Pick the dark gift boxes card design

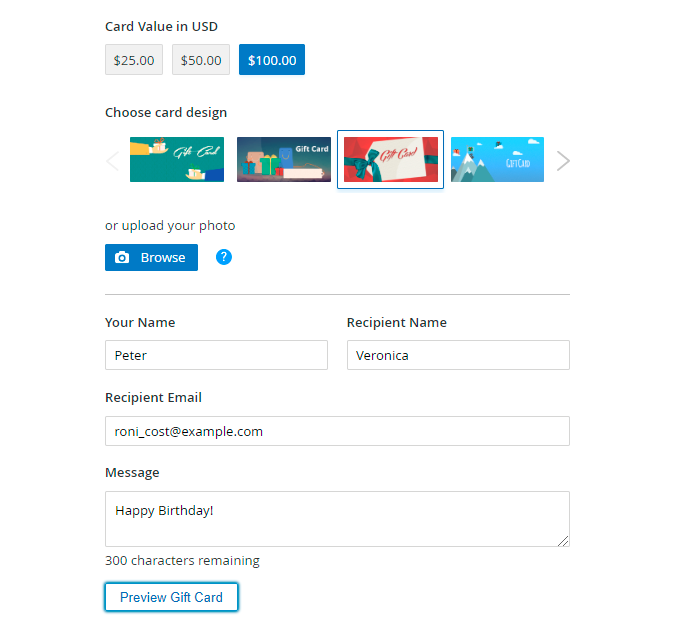tap(284, 160)
